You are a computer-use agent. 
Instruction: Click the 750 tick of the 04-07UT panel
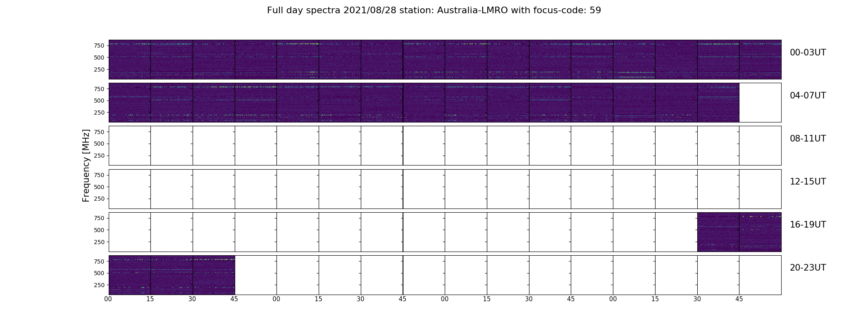pyautogui.click(x=99, y=89)
